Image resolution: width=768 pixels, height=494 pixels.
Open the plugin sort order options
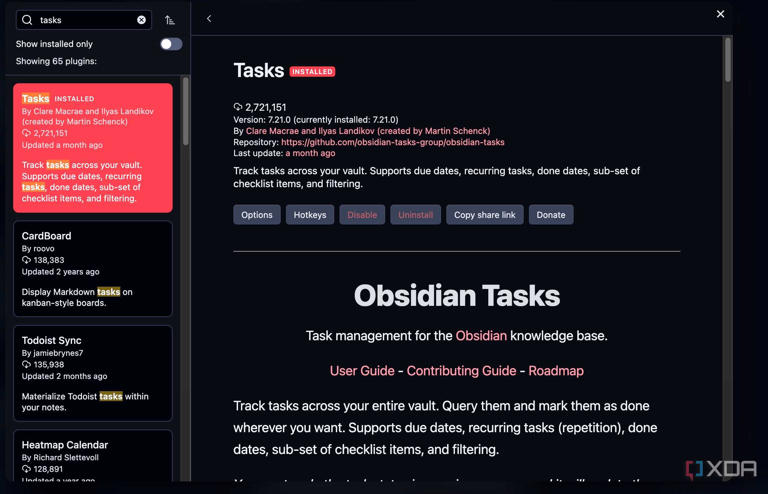coord(169,20)
